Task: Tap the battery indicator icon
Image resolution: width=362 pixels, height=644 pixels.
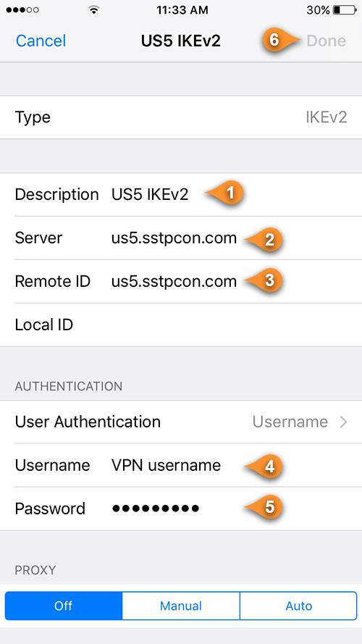Action: [x=345, y=10]
